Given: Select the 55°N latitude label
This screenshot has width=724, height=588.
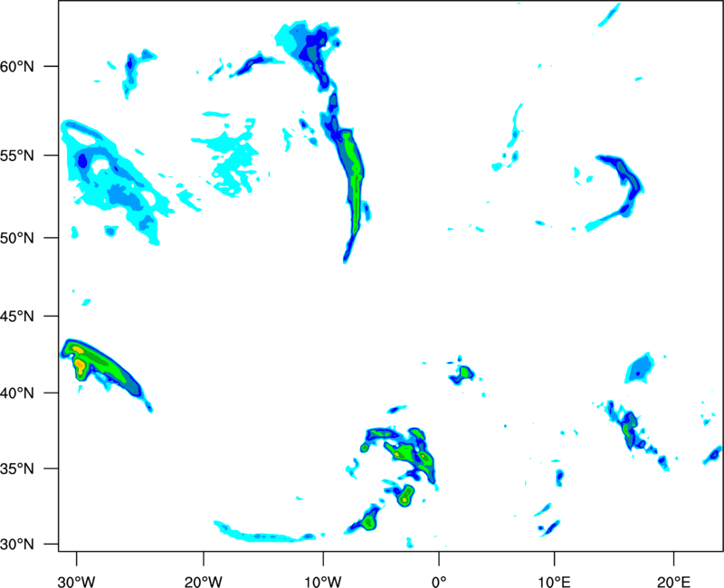Looking at the screenshot, I should click(x=17, y=156).
